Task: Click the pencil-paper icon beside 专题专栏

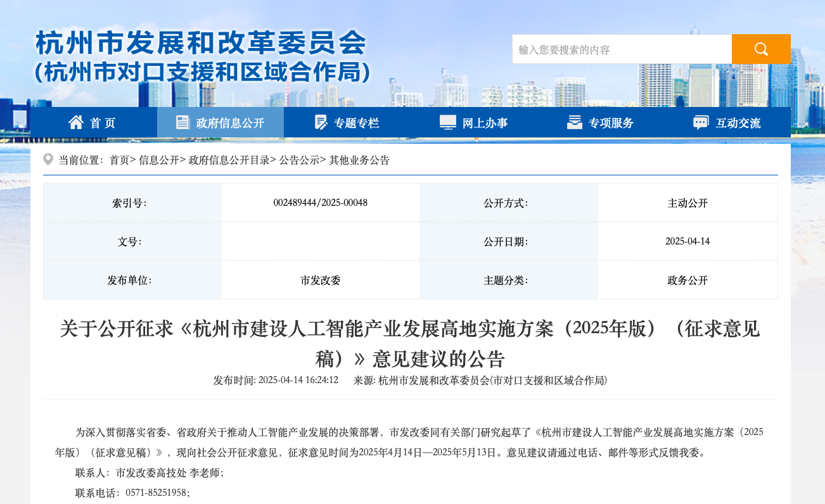Action: [x=321, y=122]
